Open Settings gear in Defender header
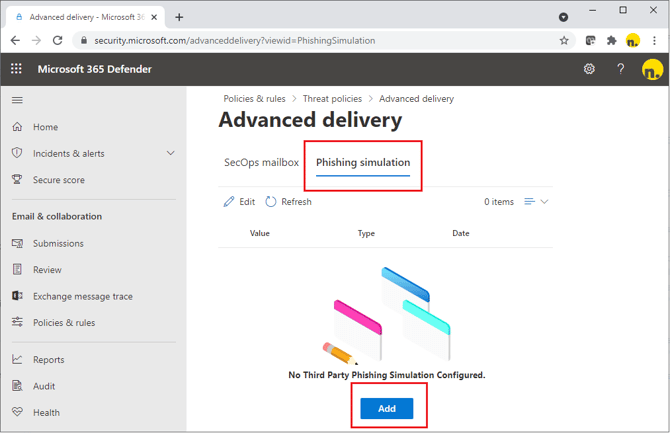This screenshot has height=433, width=670. pos(589,69)
